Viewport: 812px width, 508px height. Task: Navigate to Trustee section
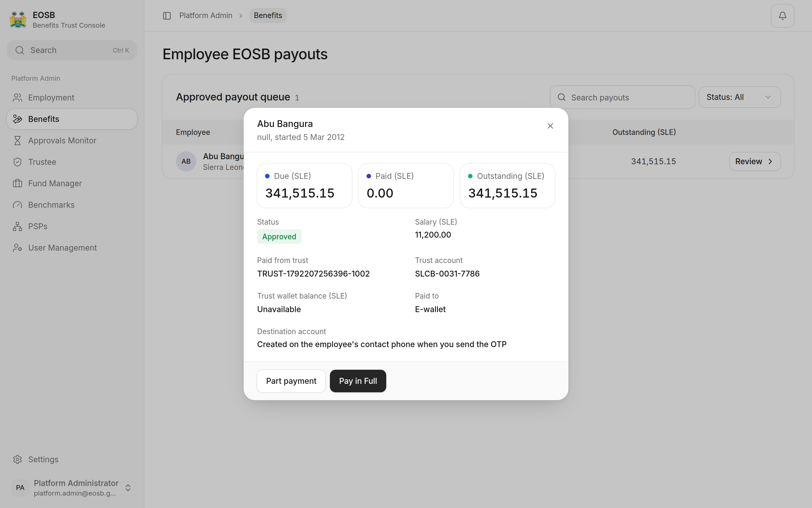[x=72, y=162]
